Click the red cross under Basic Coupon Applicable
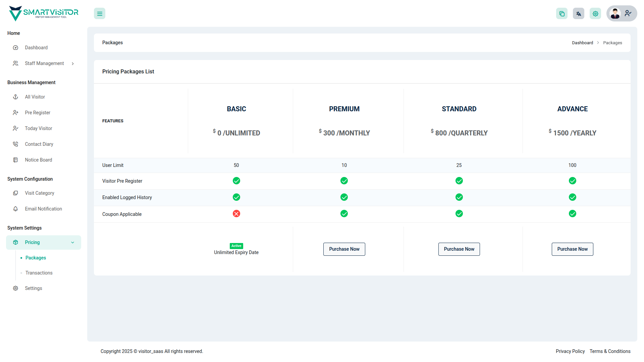Screen dimensions: 644x362 (x=236, y=214)
